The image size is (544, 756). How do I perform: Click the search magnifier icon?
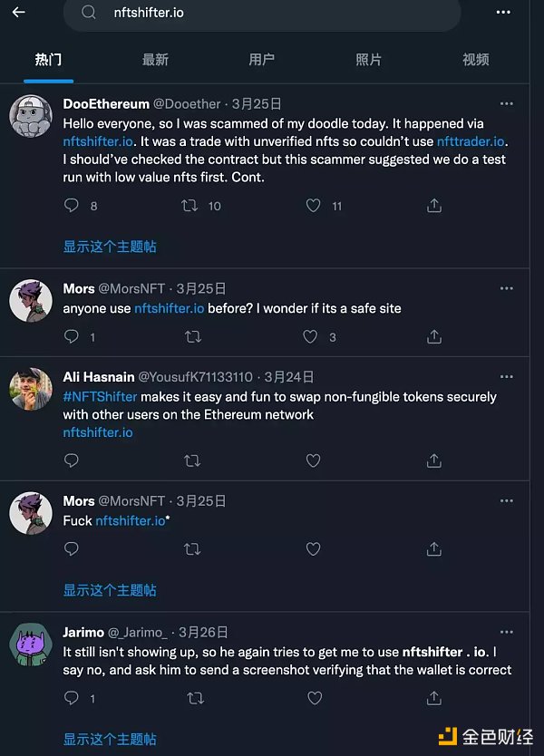(89, 13)
